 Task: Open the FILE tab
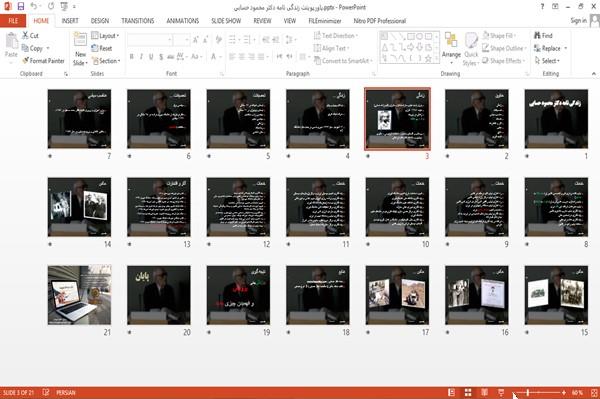click(x=13, y=21)
